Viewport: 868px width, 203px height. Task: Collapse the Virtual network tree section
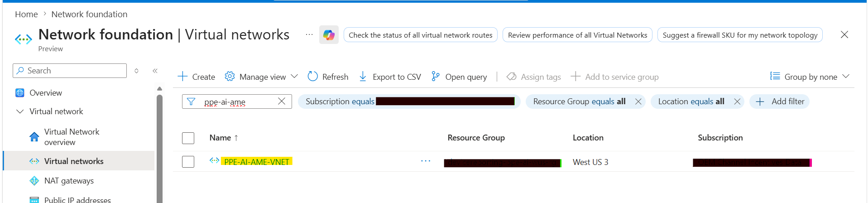(20, 111)
